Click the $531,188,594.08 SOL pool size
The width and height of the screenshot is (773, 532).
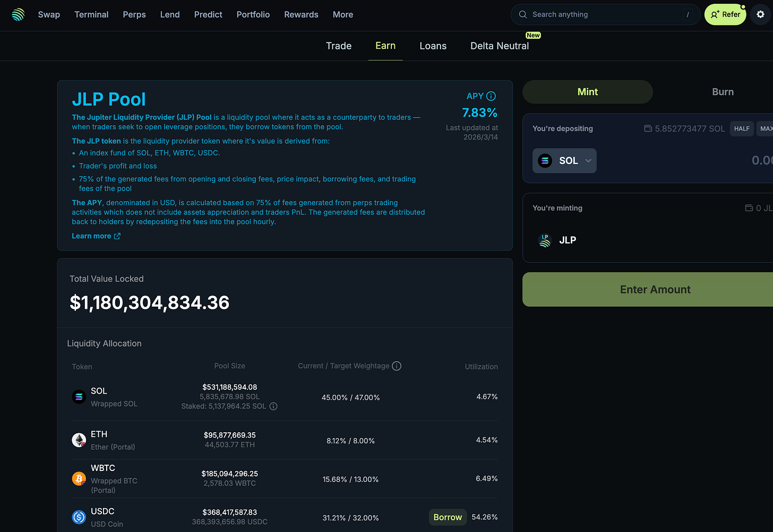click(230, 387)
